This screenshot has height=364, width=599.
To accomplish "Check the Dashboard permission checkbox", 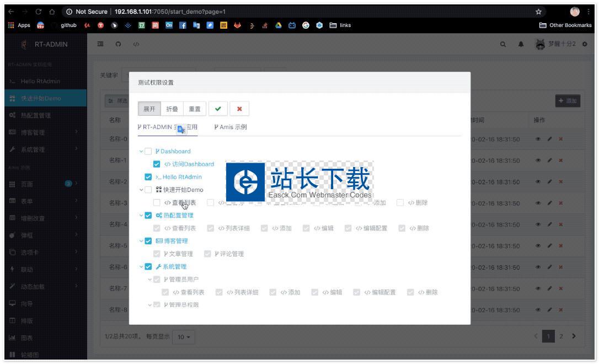I will [148, 151].
